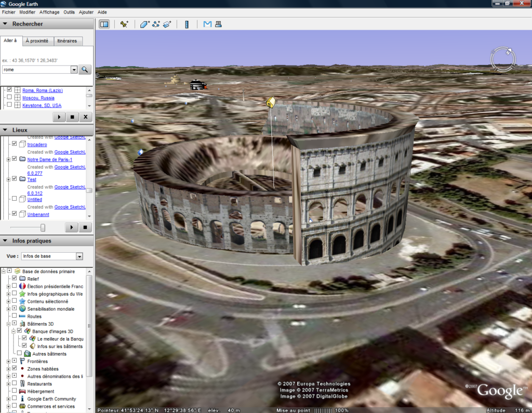Open the Outils menu
The image size is (532, 413).
click(69, 12)
